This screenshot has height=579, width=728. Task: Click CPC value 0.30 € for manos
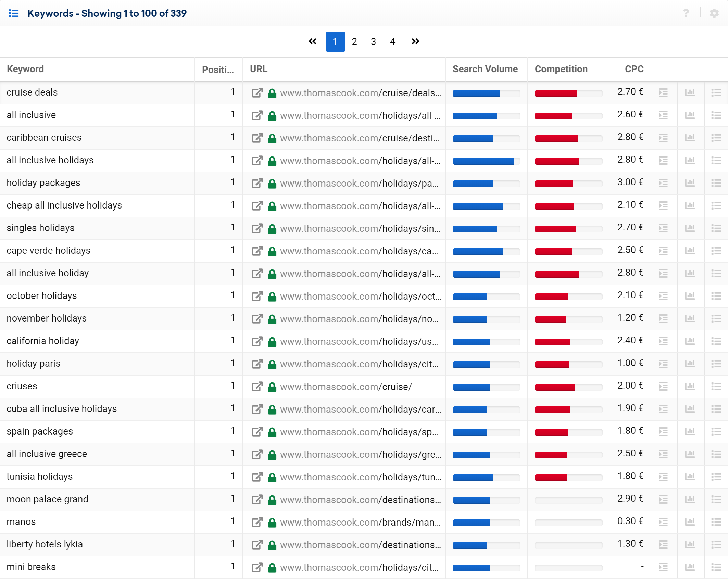[630, 521]
